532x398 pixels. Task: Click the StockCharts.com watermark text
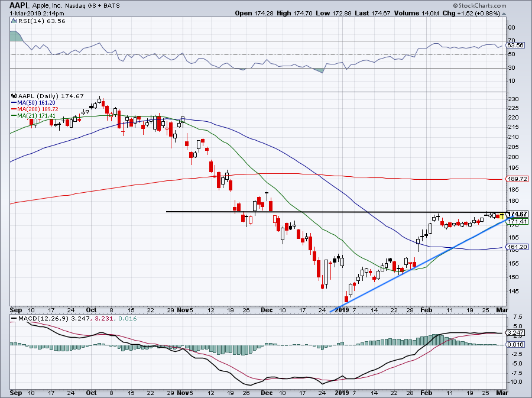(479, 6)
